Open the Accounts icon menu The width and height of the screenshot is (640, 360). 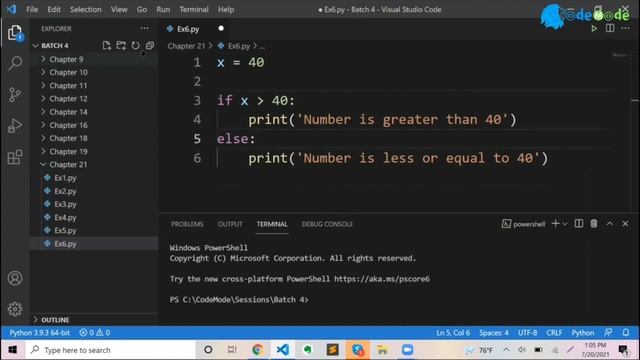[x=15, y=278]
